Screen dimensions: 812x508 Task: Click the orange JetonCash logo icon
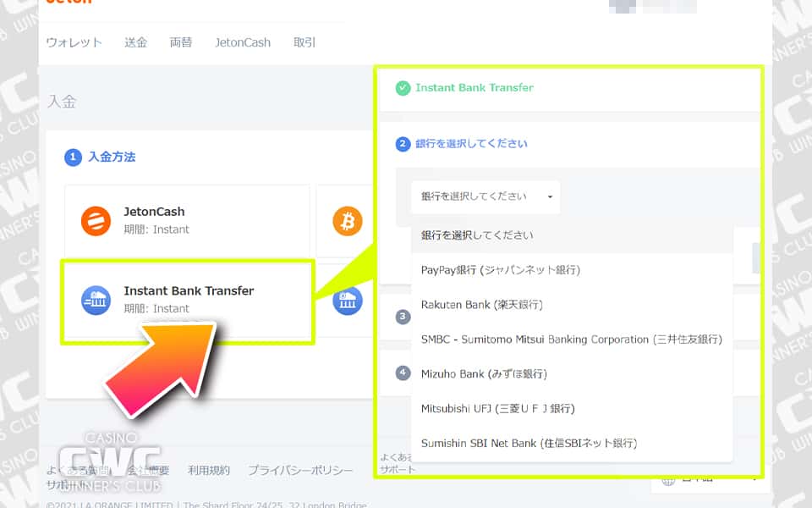pos(96,221)
